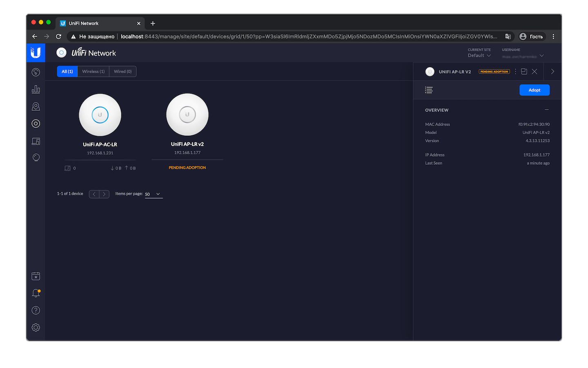Select the UniFi AP-AC-LR device image
Viewport: 588px width, 368px height.
[x=100, y=115]
